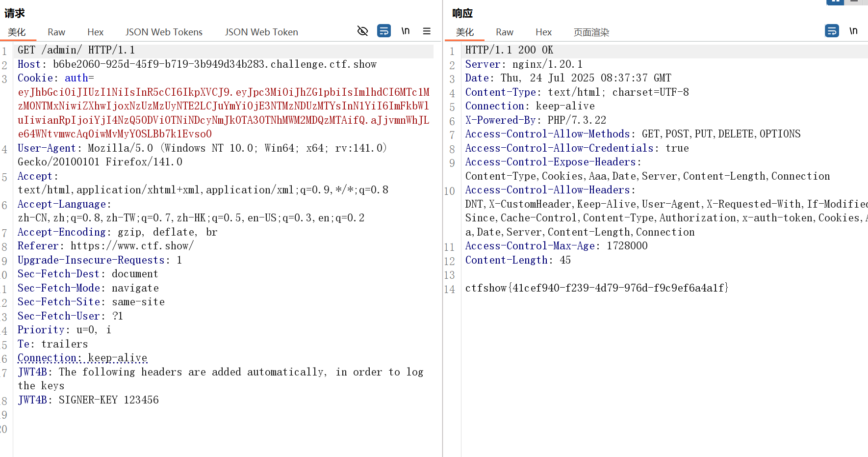Screen dimensions: 868x457
Task: Switch to Hex tab in request panel
Action: coord(95,32)
